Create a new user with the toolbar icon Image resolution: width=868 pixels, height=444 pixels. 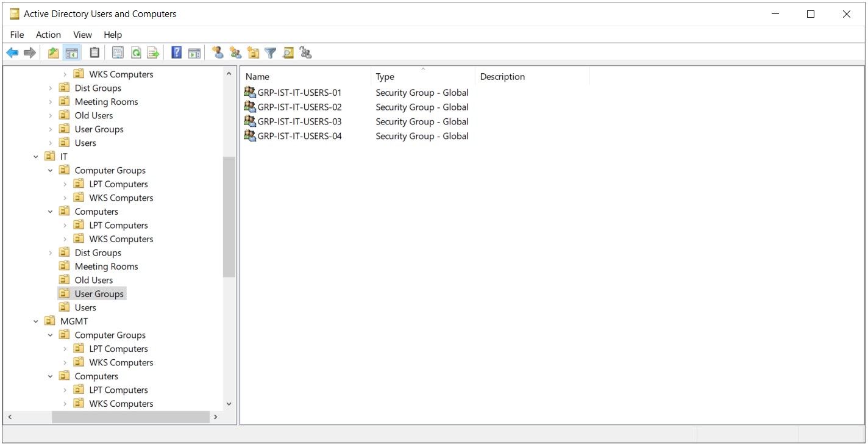pos(218,53)
